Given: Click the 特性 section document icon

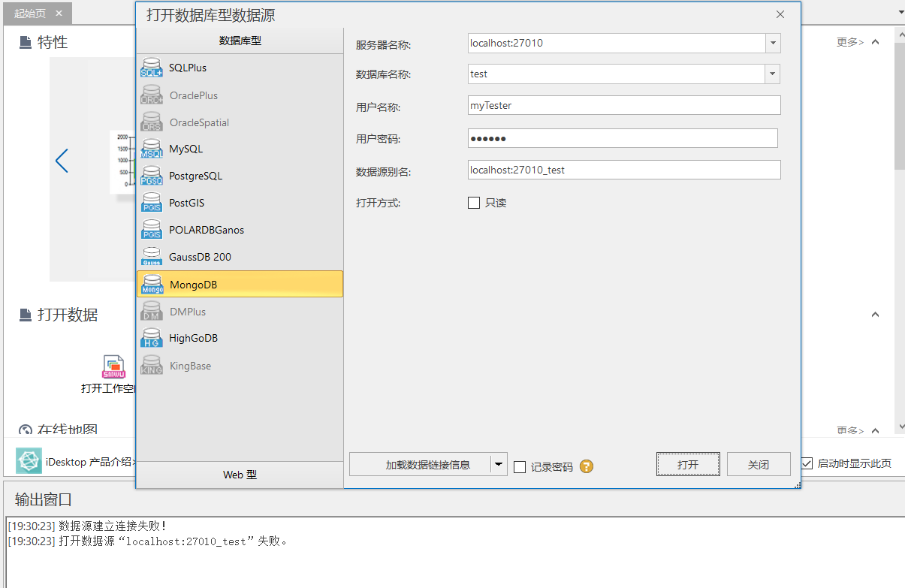Looking at the screenshot, I should (x=26, y=42).
